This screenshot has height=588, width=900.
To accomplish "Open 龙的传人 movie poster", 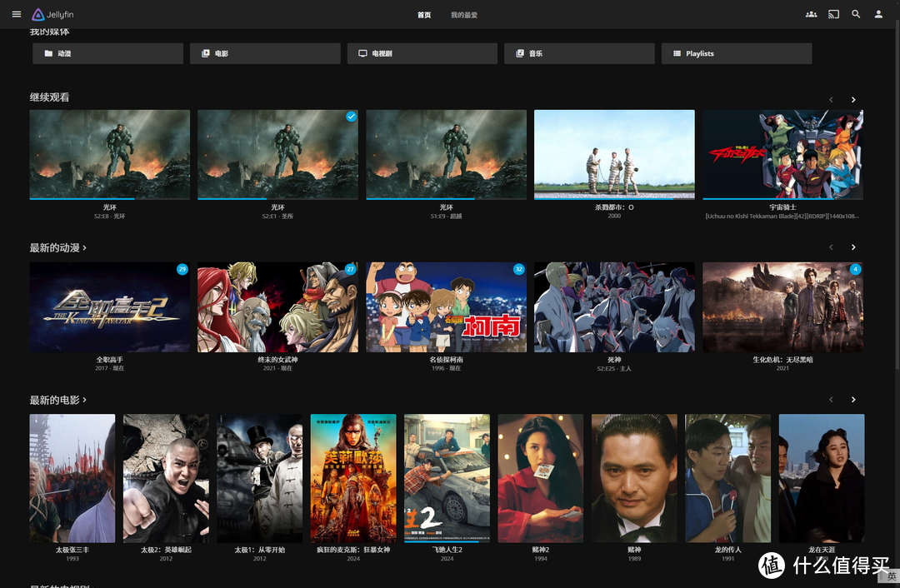I will (727, 478).
